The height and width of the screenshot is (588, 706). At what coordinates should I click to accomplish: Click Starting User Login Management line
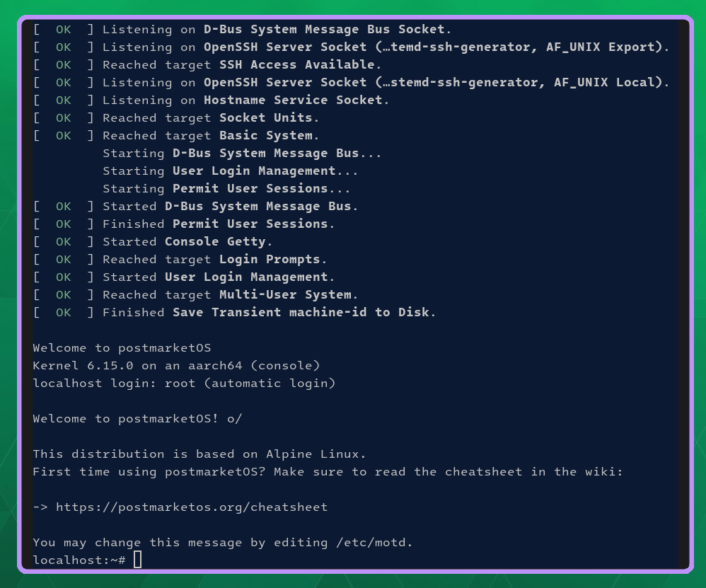pos(230,171)
